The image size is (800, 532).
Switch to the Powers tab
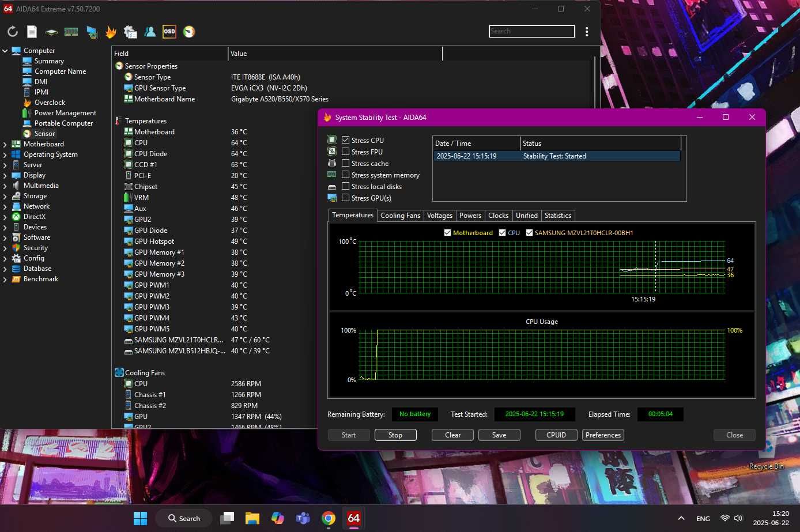pyautogui.click(x=470, y=216)
